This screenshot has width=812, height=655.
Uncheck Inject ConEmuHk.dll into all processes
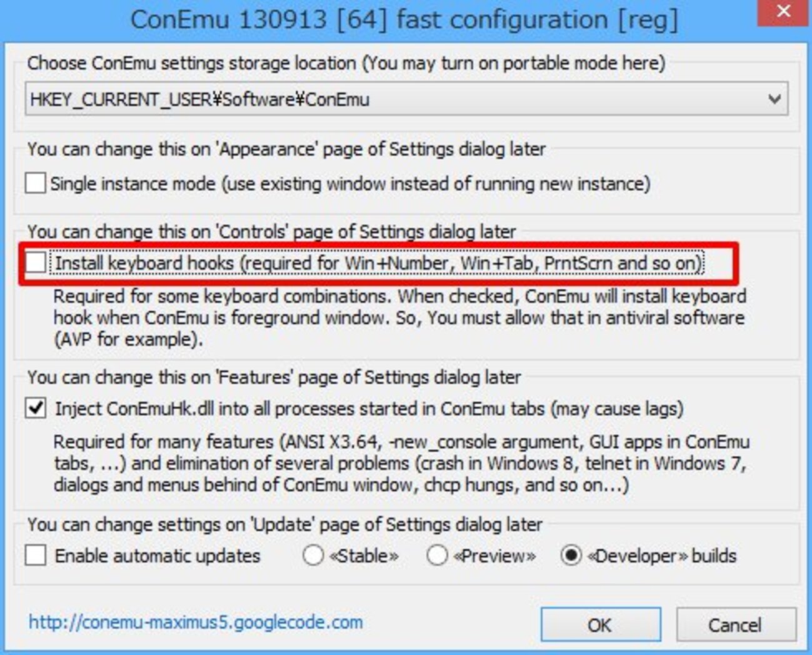pyautogui.click(x=36, y=409)
